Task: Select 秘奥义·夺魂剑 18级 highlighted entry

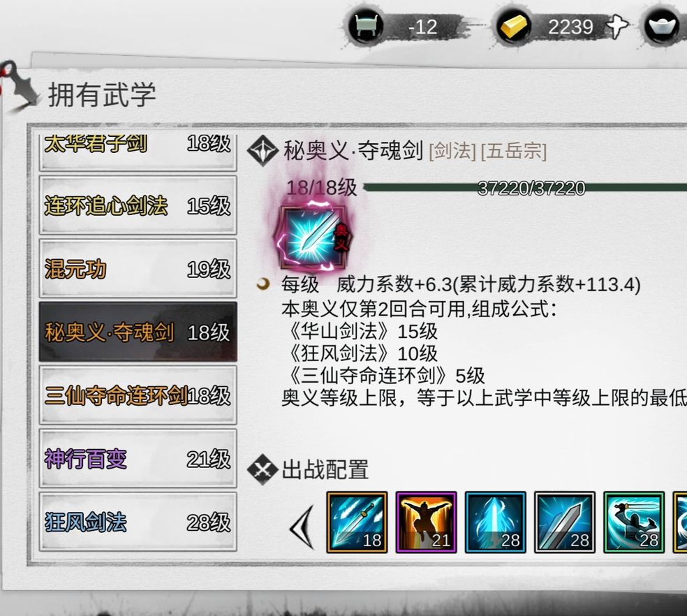Action: [138, 332]
